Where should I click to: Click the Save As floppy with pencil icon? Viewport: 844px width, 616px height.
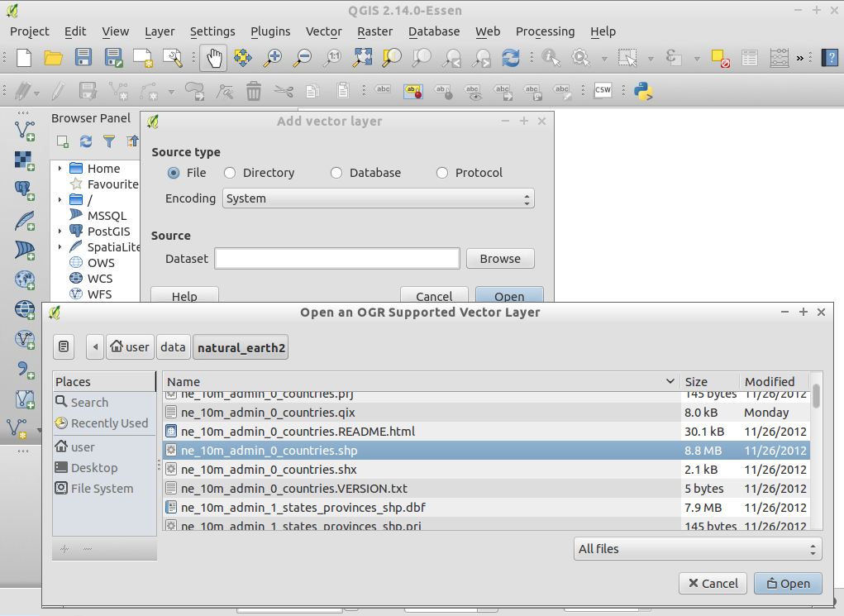113,58
